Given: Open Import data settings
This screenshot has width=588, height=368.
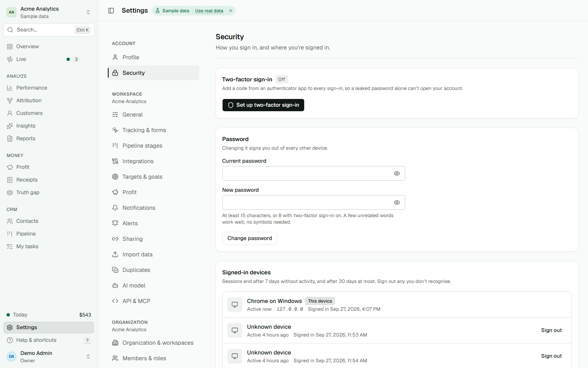Looking at the screenshot, I should pyautogui.click(x=154, y=254).
